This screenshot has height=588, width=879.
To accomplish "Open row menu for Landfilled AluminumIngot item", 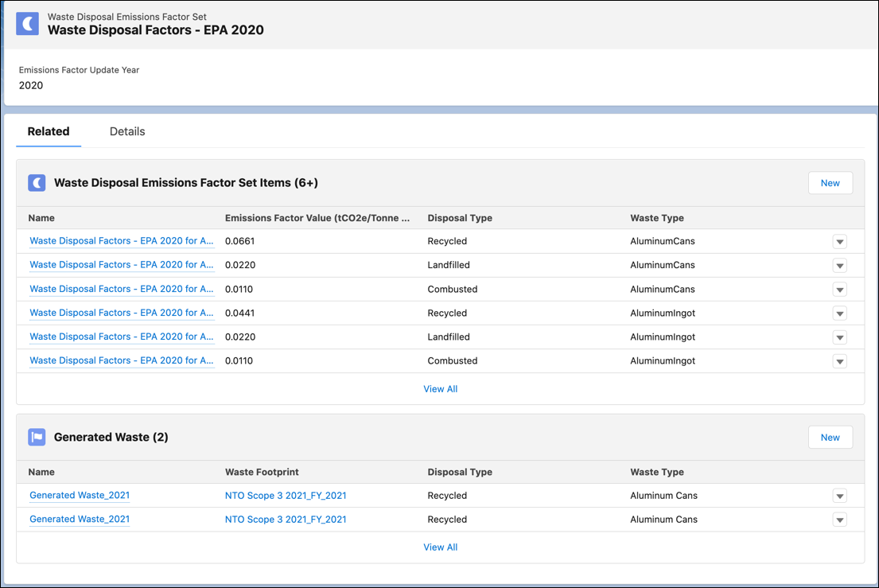I will [x=840, y=337].
